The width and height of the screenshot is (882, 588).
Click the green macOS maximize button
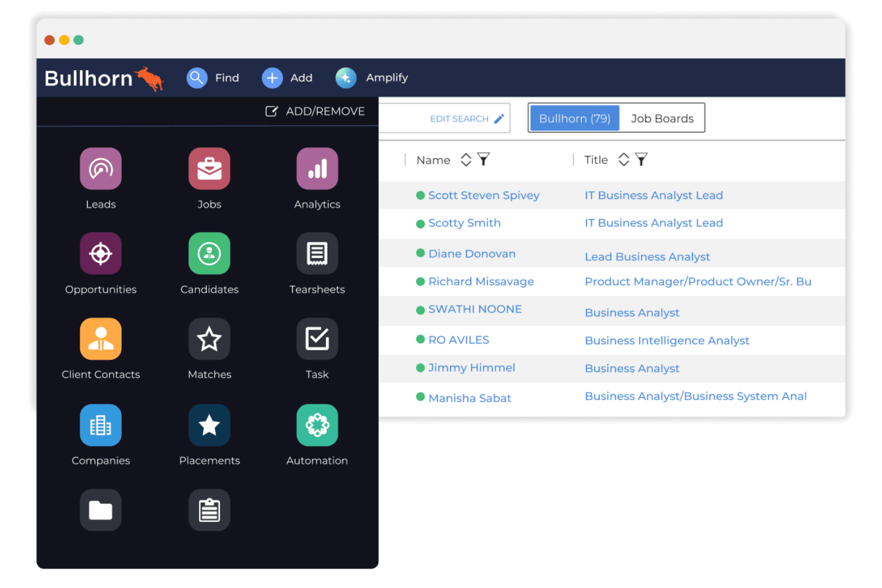pos(79,40)
